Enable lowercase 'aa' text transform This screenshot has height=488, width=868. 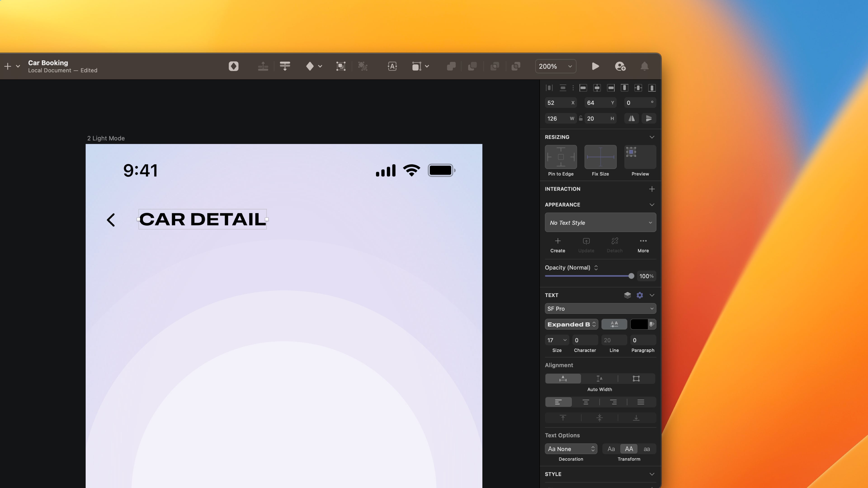(646, 449)
